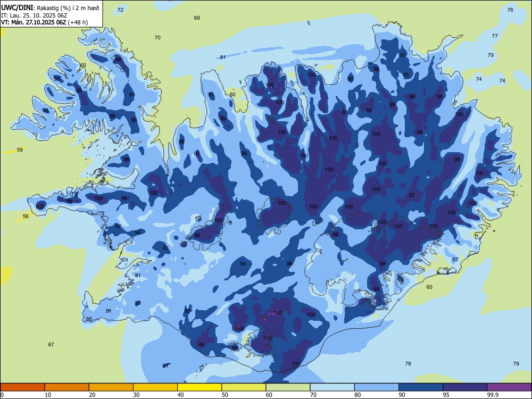Screen dimensions: 532x399
Task: Click the humidity value '78' south-east over the sea
Action: coord(408,363)
